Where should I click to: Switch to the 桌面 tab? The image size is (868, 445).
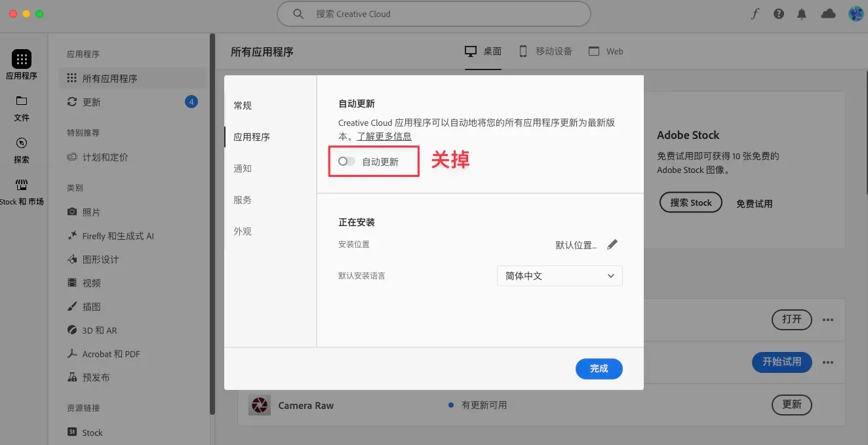483,51
